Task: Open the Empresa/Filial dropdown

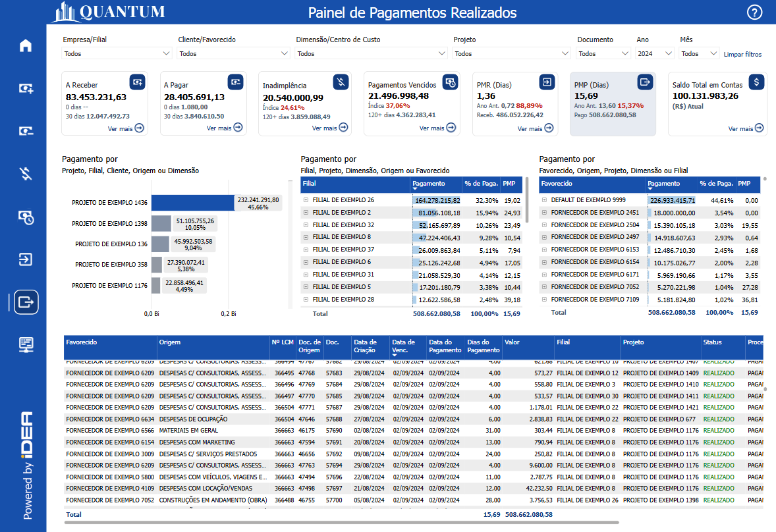Action: pyautogui.click(x=116, y=53)
